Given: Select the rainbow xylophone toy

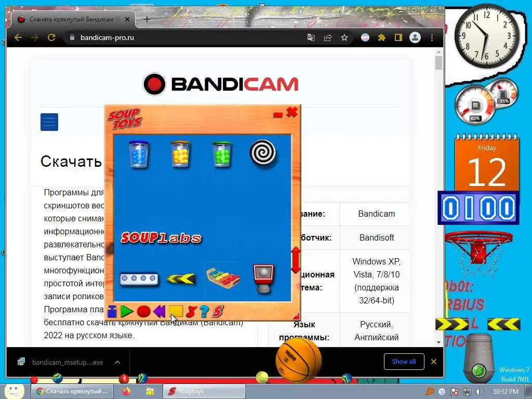Looking at the screenshot, I should [223, 278].
